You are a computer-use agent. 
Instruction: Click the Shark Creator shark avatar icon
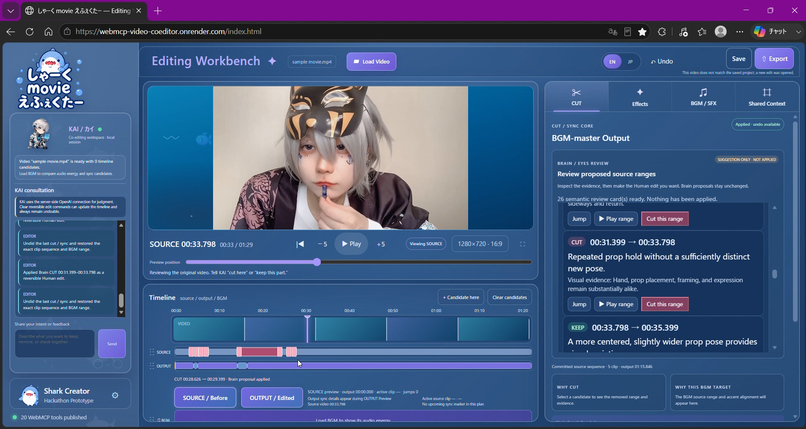pyautogui.click(x=29, y=395)
